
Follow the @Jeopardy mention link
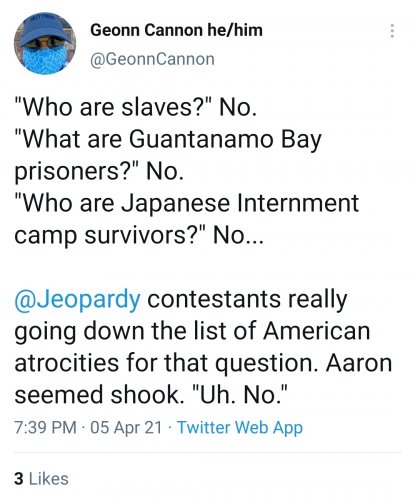77,299
